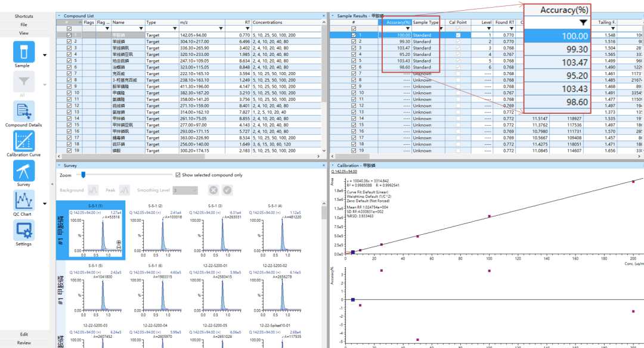This screenshot has width=644, height=348.
Task: Select the Survey telescope icon
Action: tap(23, 171)
